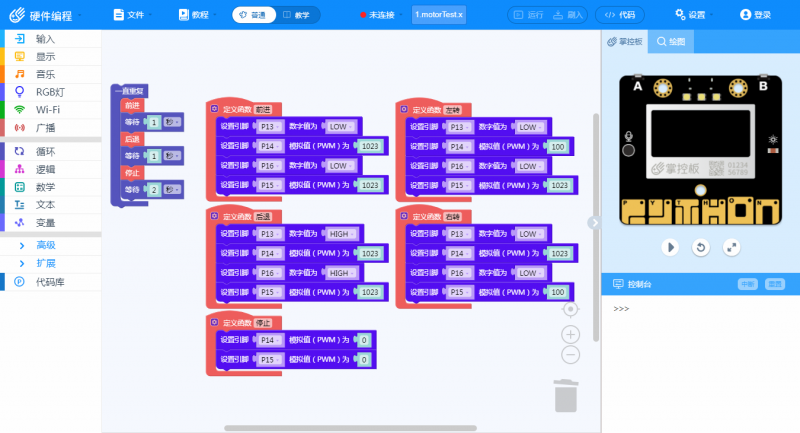Switch to 教学 mode toggle

(296, 15)
